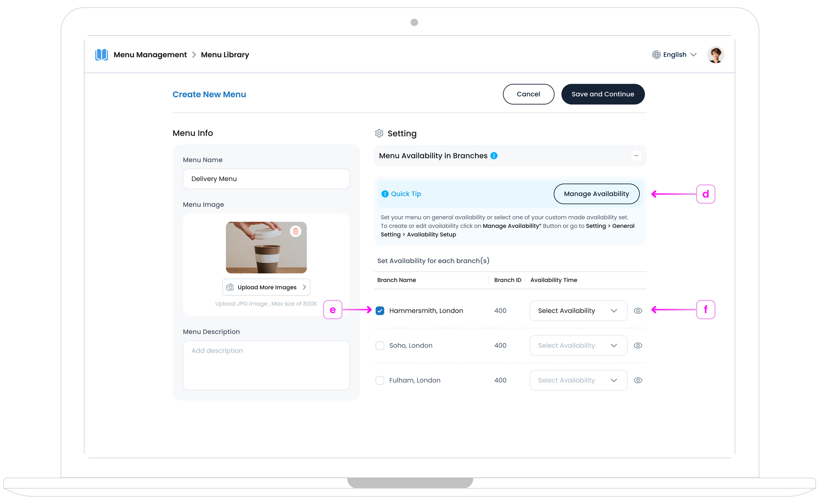Viewport: 819px width, 504px height.
Task: Click the globe language icon
Action: pos(656,55)
